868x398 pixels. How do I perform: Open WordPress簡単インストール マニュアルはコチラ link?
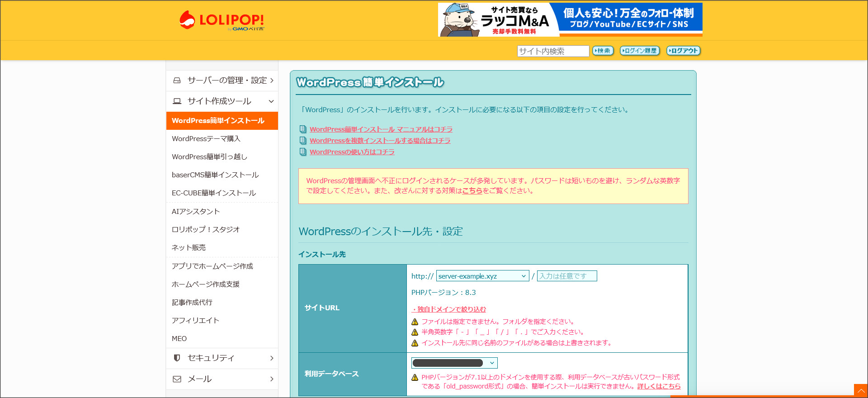381,129
